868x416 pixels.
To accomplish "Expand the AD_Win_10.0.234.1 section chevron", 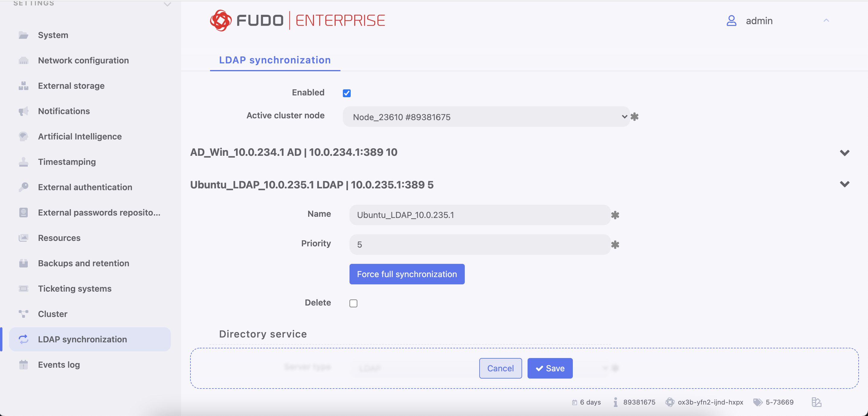I will pos(844,153).
